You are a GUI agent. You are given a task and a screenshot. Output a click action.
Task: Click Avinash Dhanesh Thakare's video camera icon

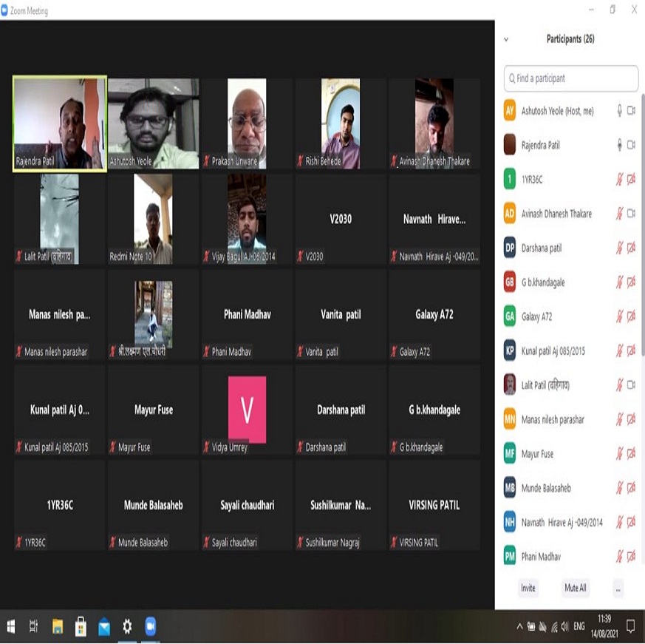click(x=632, y=214)
